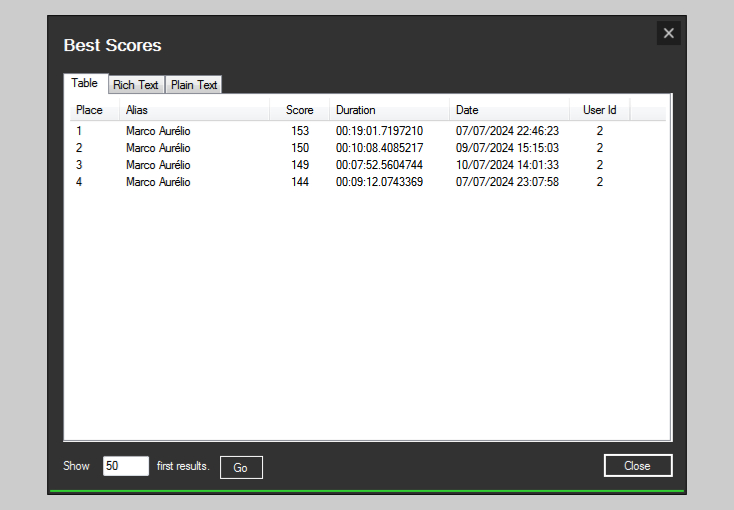Select the fourth place row scoring 144

(300, 182)
